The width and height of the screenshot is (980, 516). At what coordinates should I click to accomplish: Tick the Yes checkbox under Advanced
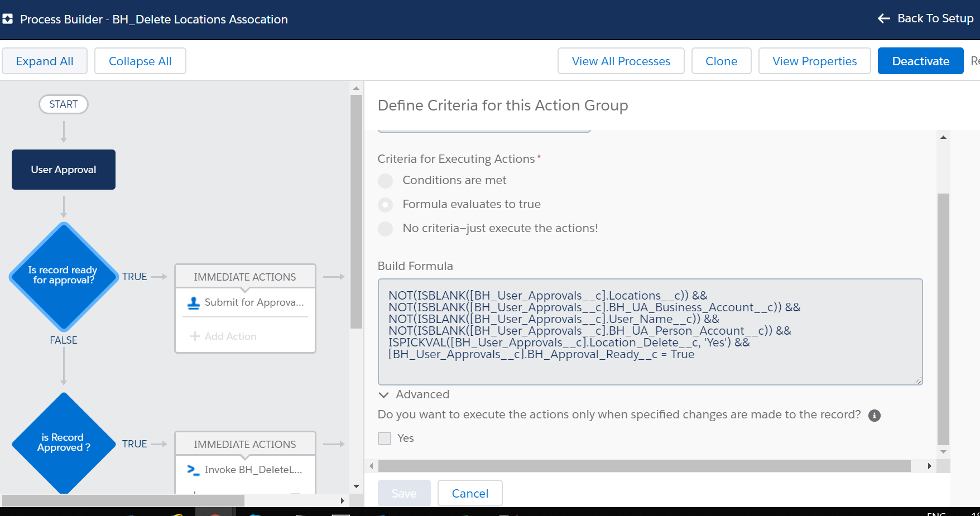(385, 438)
